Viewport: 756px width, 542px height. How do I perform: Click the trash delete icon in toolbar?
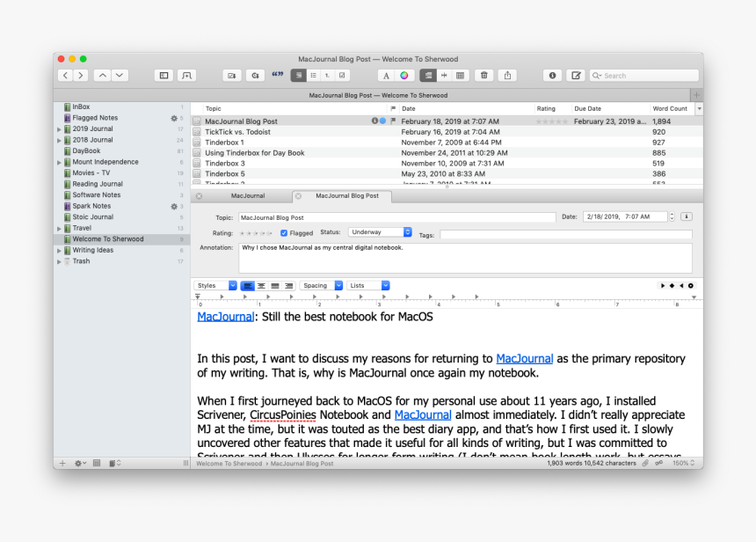(x=483, y=76)
